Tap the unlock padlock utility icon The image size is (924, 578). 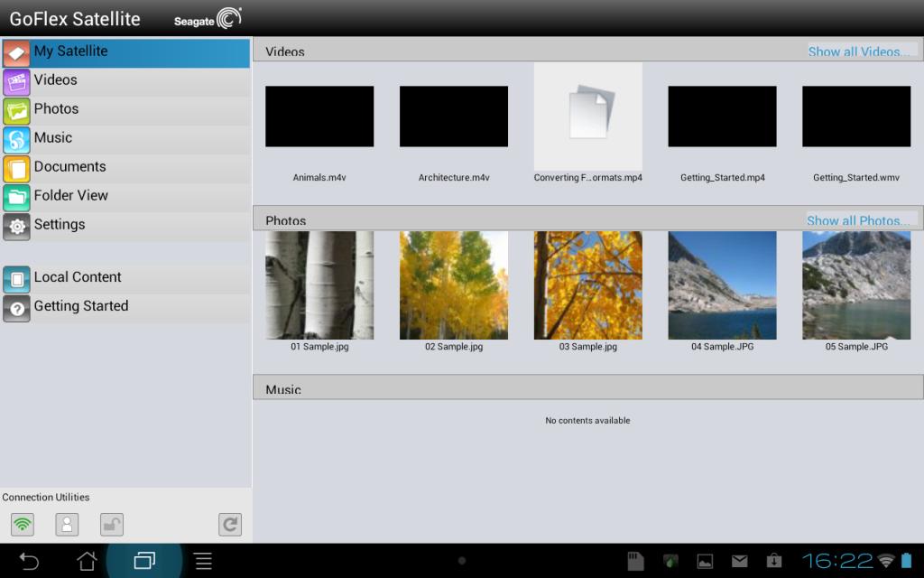(112, 525)
